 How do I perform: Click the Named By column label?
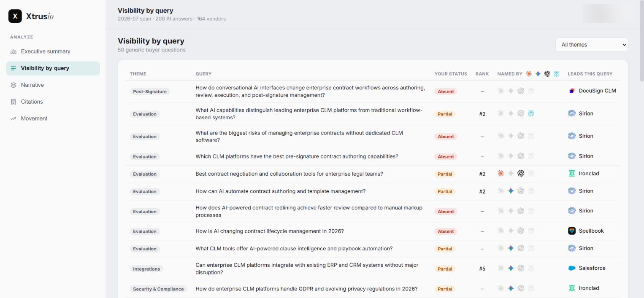[510, 74]
